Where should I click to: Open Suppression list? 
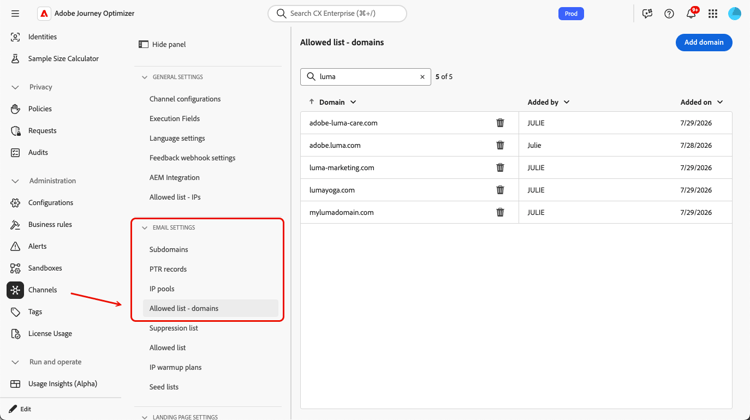[x=174, y=328]
